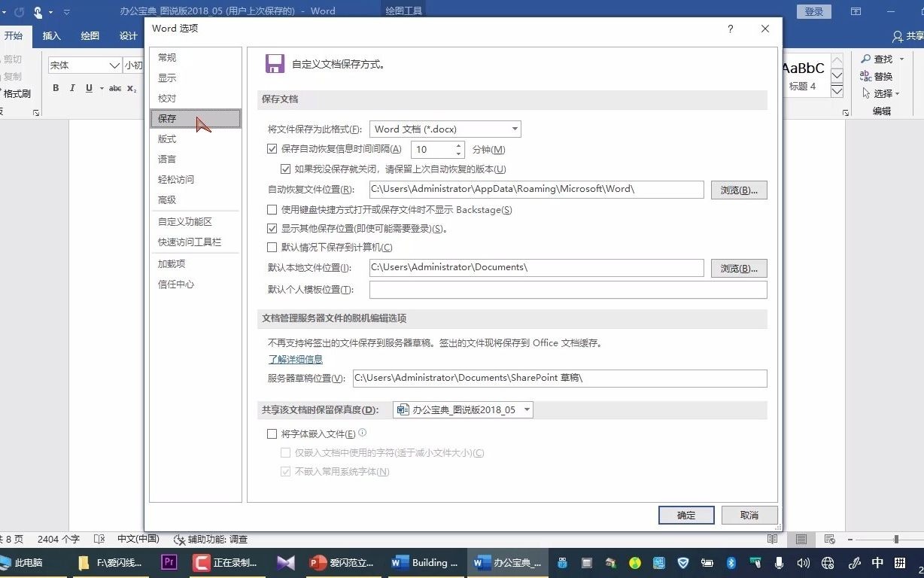Select the Format Painter tool
Image resolution: width=924 pixels, height=578 pixels.
pos(17,93)
